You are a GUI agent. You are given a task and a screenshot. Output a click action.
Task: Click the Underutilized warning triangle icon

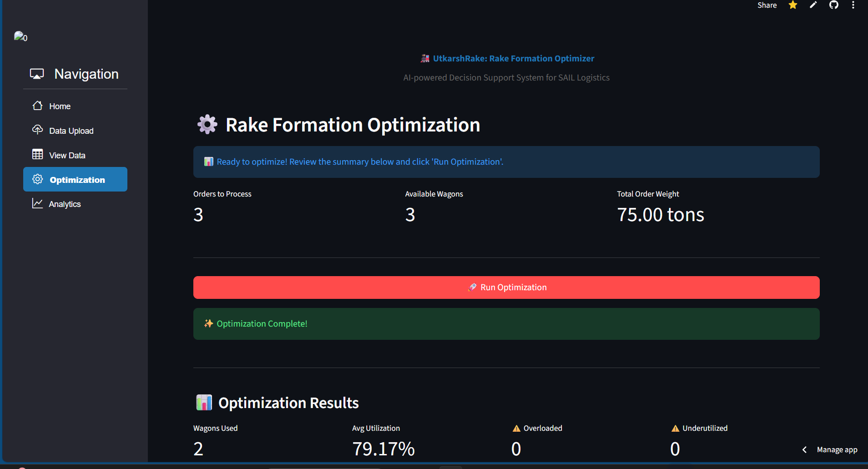click(x=676, y=428)
